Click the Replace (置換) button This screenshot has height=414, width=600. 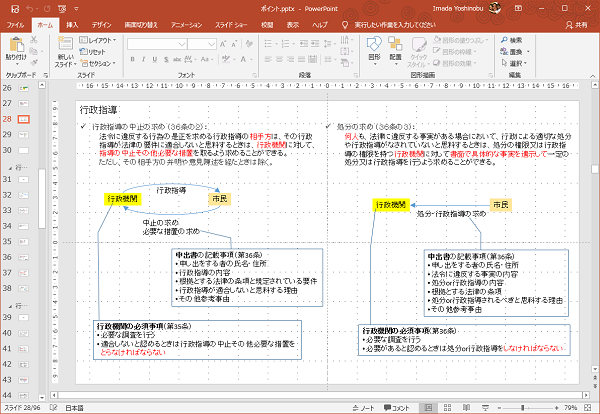point(513,50)
